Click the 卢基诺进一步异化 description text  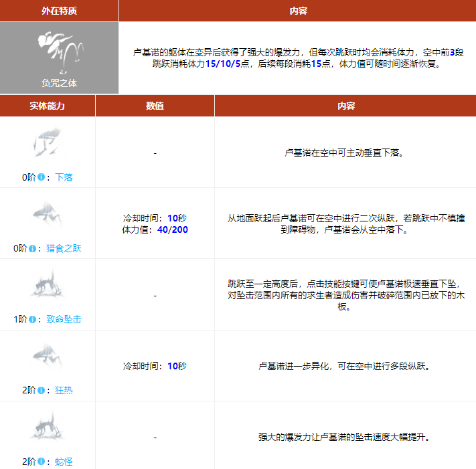click(344, 366)
